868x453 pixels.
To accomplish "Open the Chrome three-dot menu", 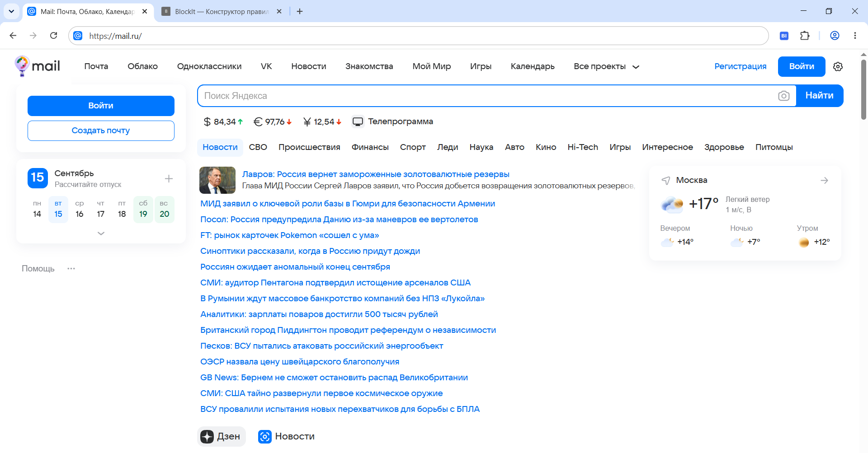I will point(855,36).
